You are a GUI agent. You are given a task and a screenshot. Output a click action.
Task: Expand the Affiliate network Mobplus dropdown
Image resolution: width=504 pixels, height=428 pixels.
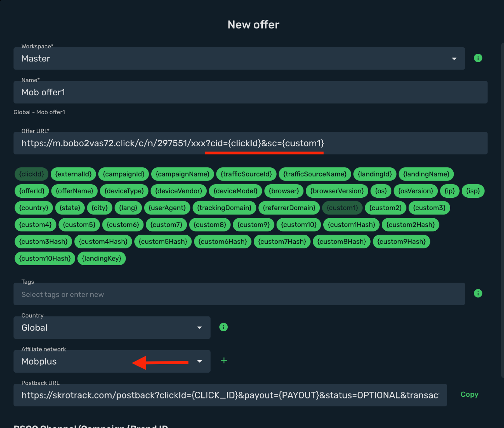(112, 362)
